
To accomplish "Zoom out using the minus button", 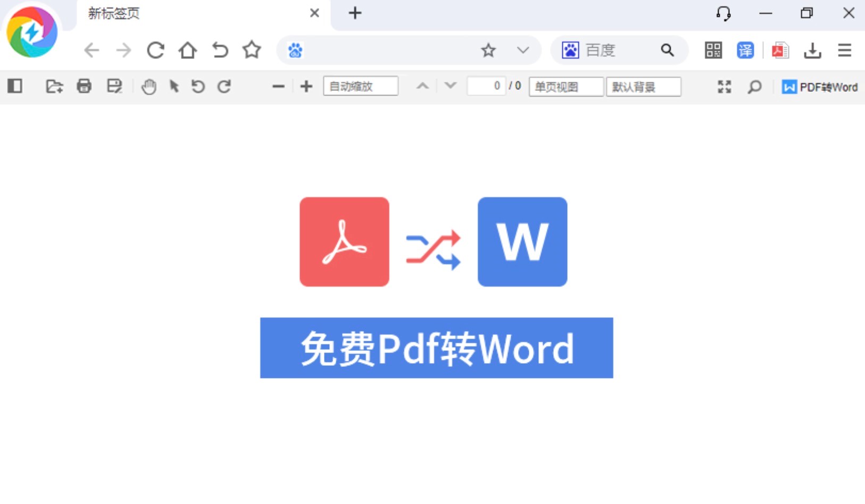I will [x=278, y=86].
